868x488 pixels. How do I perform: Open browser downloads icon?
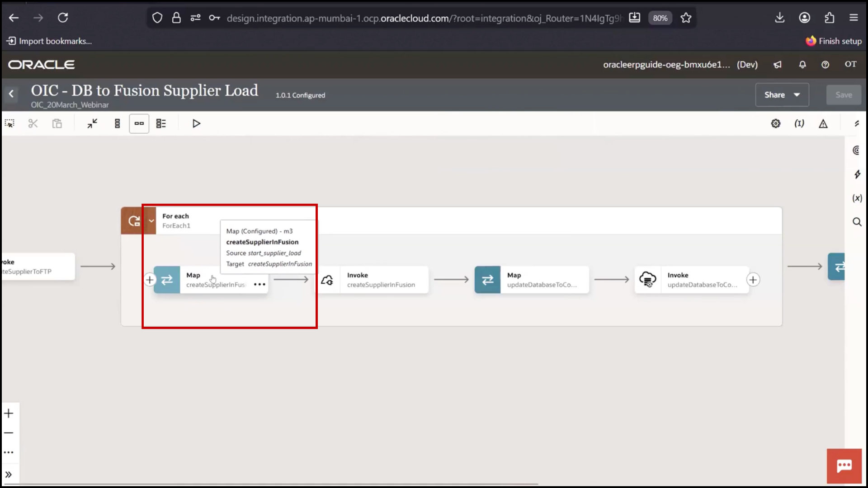tap(780, 18)
